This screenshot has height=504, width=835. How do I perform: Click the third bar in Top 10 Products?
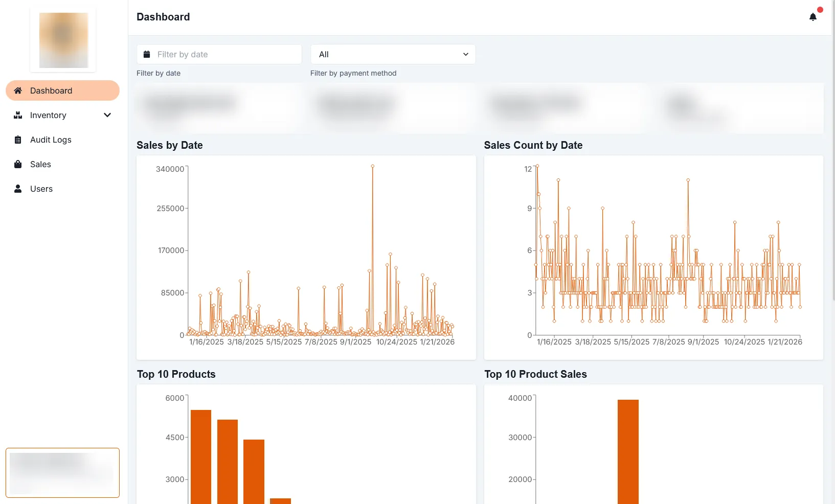[x=254, y=472]
